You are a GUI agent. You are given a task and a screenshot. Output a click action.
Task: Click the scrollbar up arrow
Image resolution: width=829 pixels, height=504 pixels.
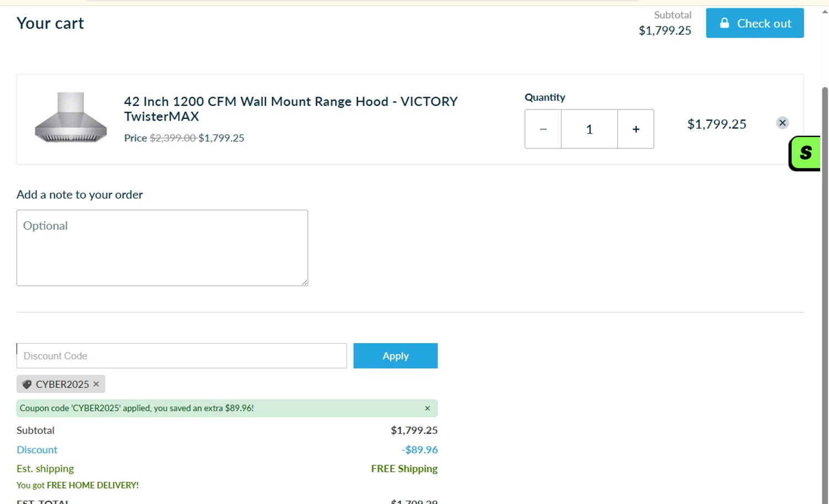coord(825,11)
